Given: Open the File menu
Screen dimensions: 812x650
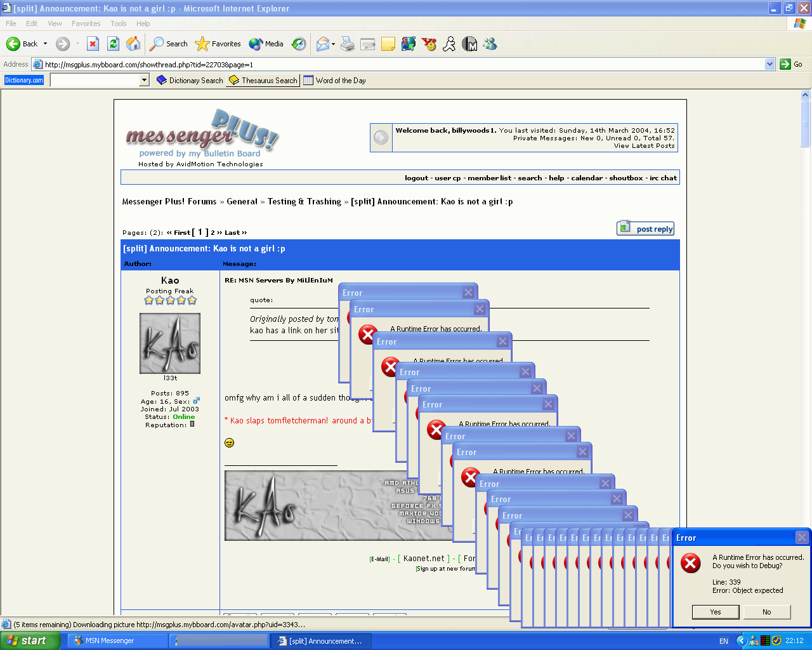Looking at the screenshot, I should pos(11,23).
